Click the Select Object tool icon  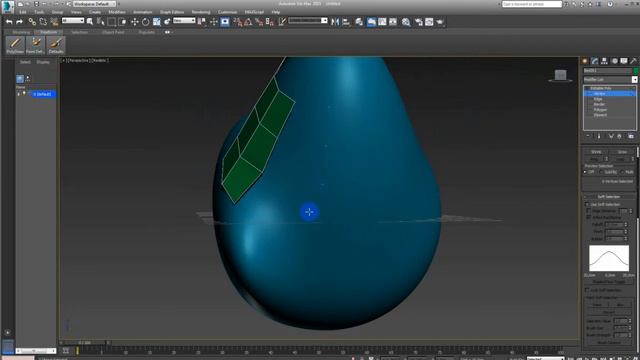(x=90, y=22)
